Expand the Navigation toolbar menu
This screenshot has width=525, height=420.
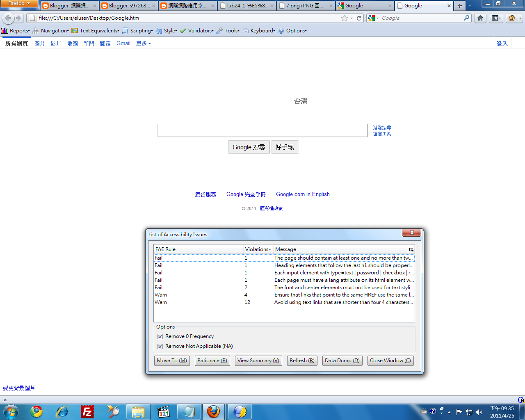50,31
